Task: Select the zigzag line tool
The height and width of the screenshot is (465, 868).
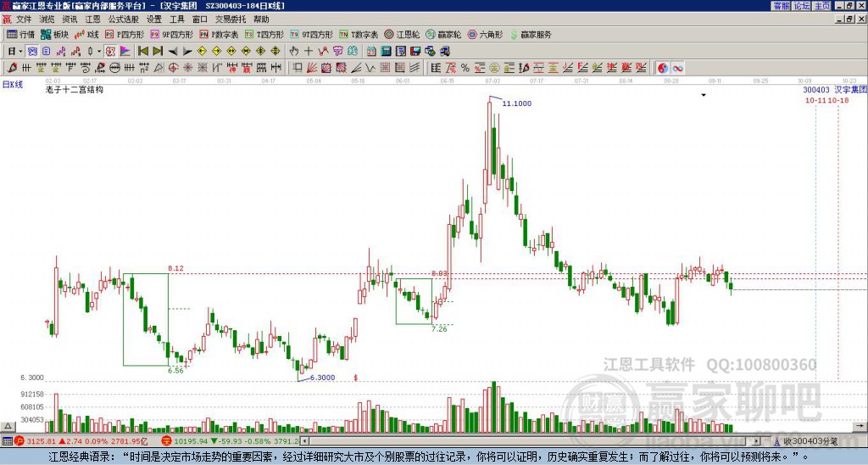Action: click(370, 68)
